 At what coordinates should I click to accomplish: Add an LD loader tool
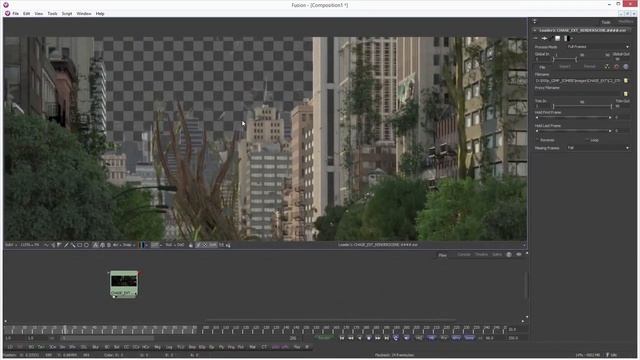click(x=10, y=347)
